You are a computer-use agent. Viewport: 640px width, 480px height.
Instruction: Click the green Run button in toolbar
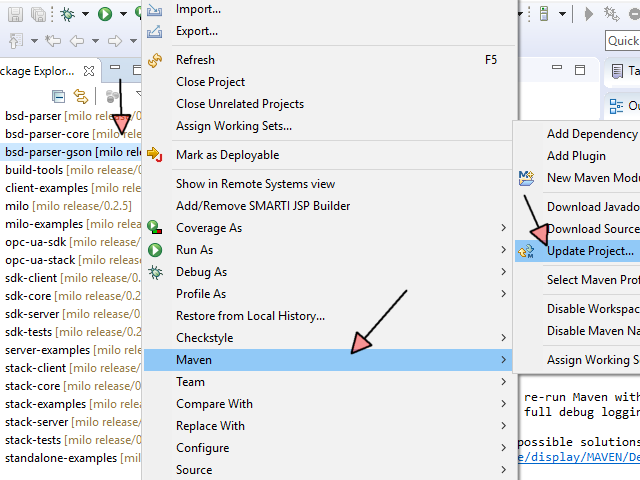[105, 13]
